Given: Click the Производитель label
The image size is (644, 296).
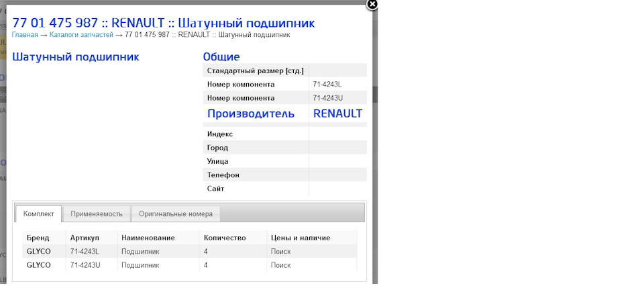Looking at the screenshot, I should [251, 113].
